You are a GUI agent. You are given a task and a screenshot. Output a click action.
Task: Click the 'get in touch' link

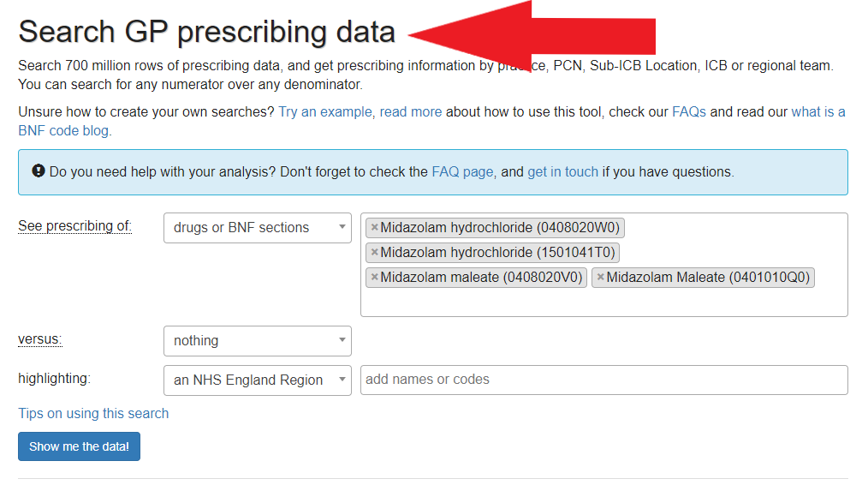coord(562,172)
